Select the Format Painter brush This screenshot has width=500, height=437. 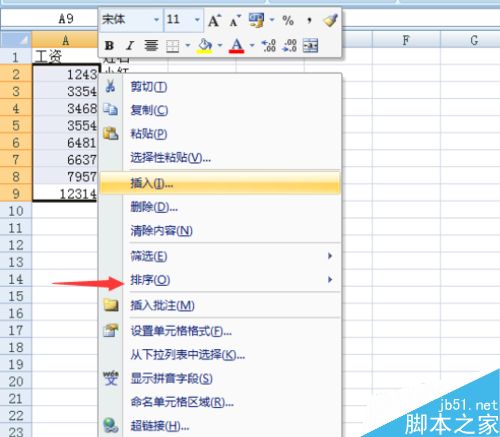[x=330, y=20]
